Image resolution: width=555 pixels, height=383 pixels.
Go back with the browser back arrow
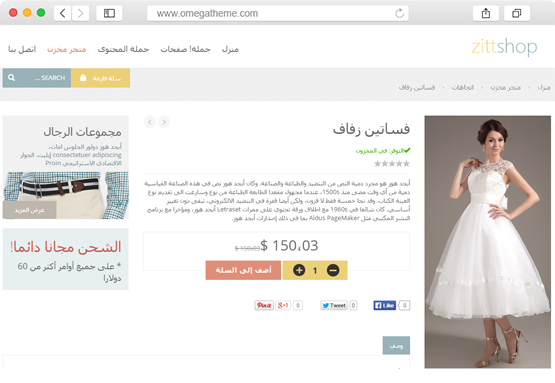point(63,13)
